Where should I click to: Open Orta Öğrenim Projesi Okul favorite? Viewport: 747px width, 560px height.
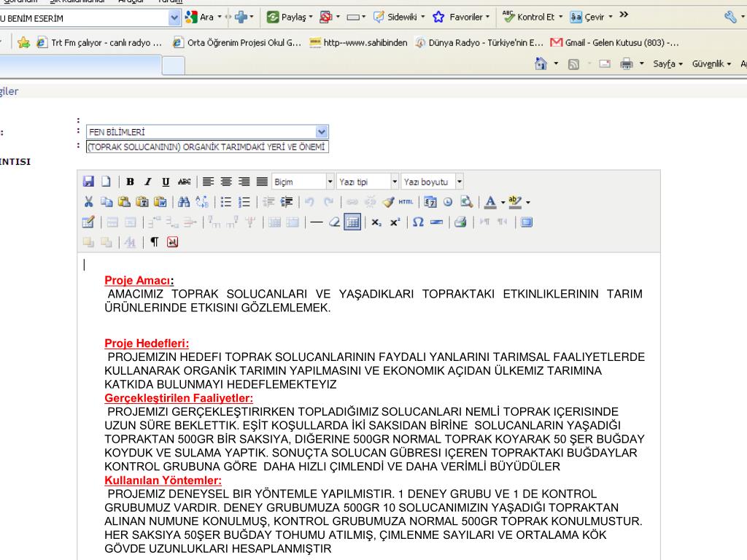click(x=237, y=43)
